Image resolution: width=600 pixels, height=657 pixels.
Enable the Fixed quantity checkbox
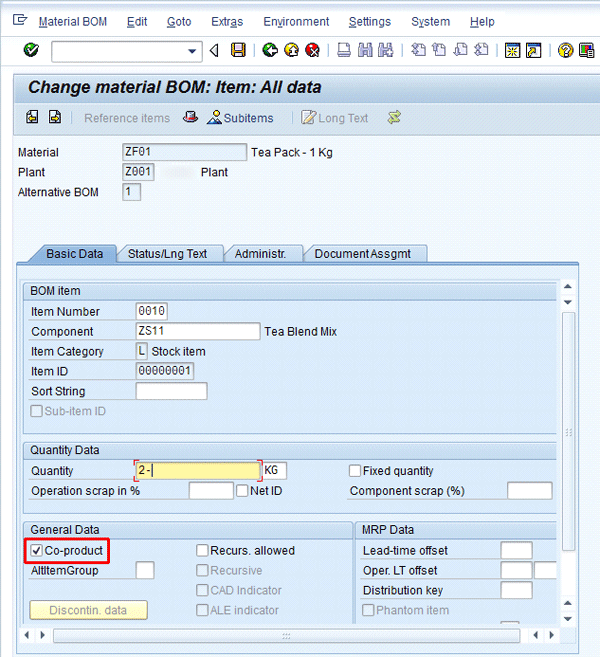pos(355,471)
